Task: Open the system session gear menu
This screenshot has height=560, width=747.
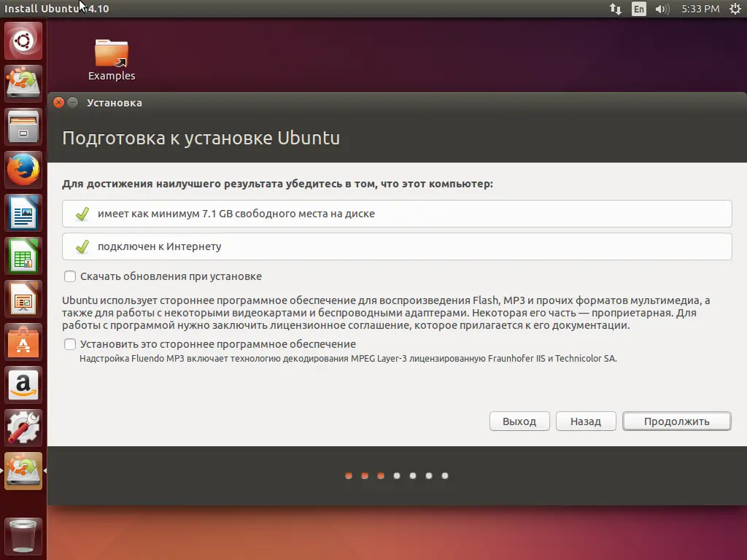Action: [735, 9]
